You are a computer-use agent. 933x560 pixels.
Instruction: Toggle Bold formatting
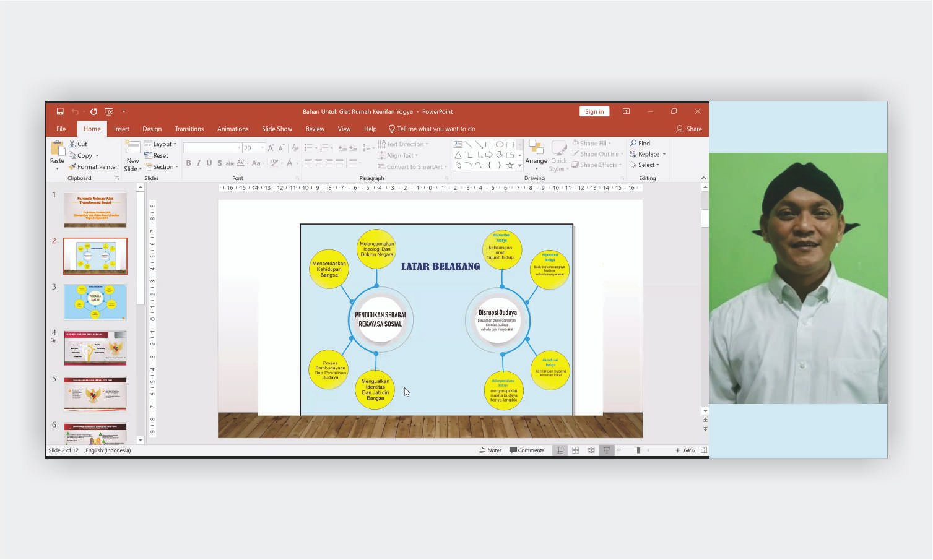coord(188,163)
